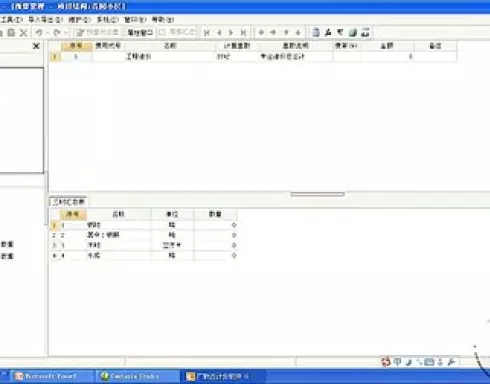Select the tab above the lower table

[x=69, y=201]
